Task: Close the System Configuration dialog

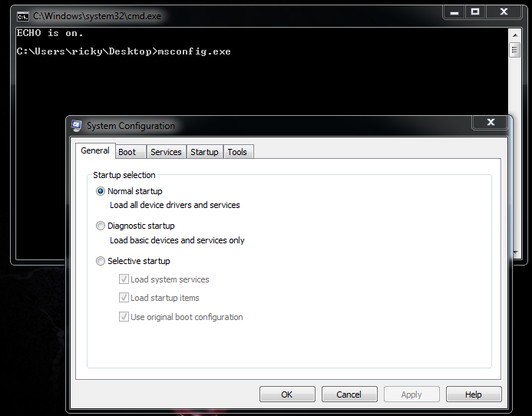Action: 491,122
